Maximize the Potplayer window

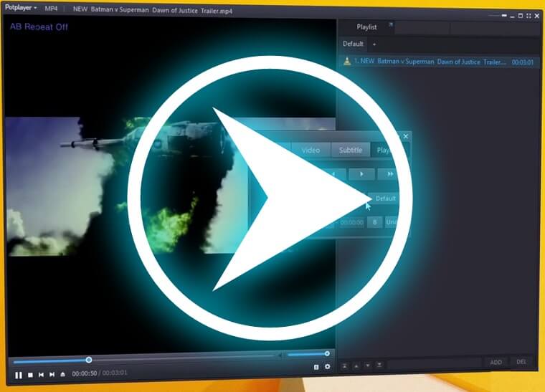pyautogui.click(x=521, y=16)
